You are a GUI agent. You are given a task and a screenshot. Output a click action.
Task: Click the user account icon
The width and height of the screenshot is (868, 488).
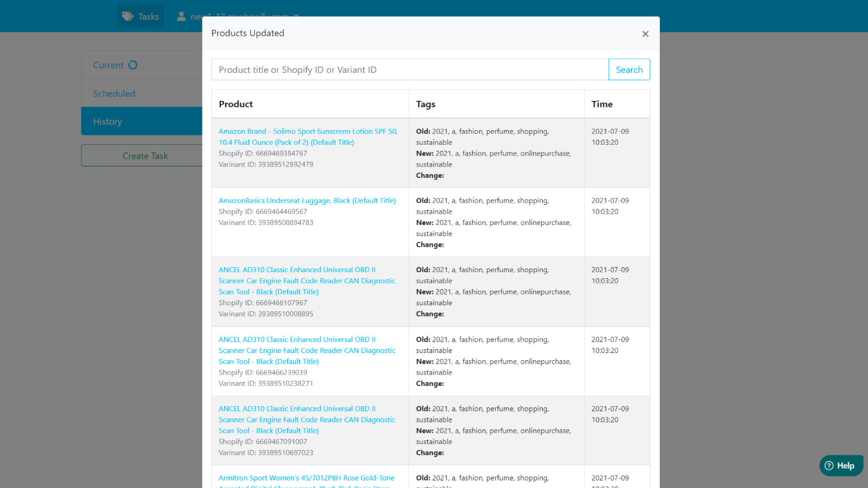click(x=181, y=16)
